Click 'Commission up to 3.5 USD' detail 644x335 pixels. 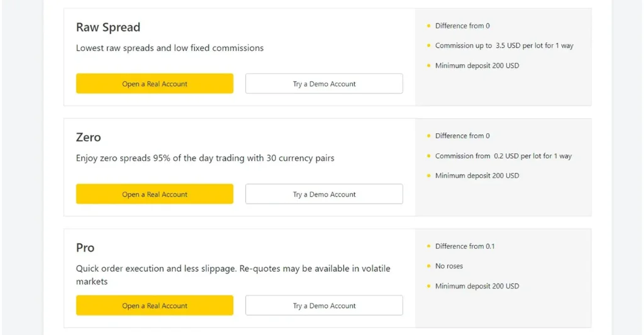click(504, 45)
